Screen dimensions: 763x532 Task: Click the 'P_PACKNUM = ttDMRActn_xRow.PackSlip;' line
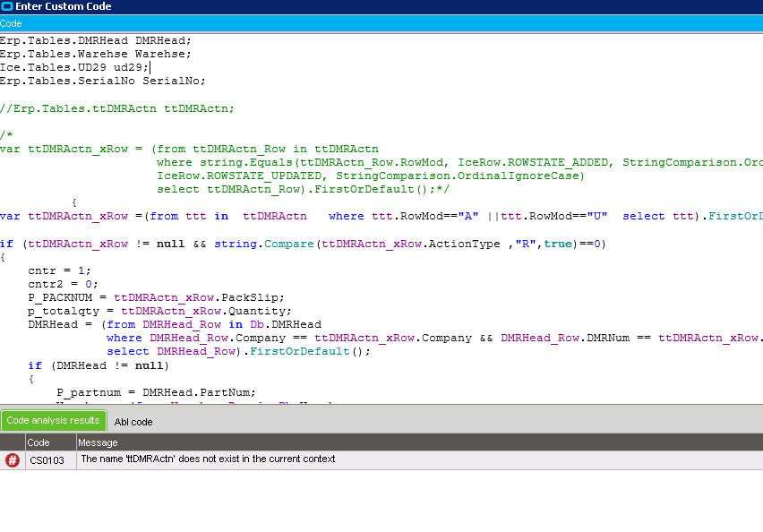tap(156, 297)
